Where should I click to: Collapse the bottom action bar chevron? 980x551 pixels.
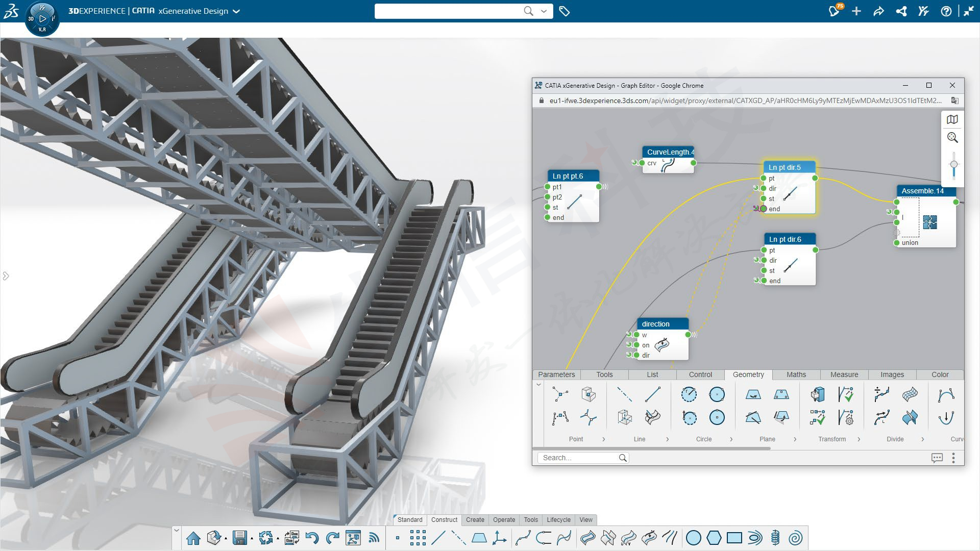pos(176,531)
